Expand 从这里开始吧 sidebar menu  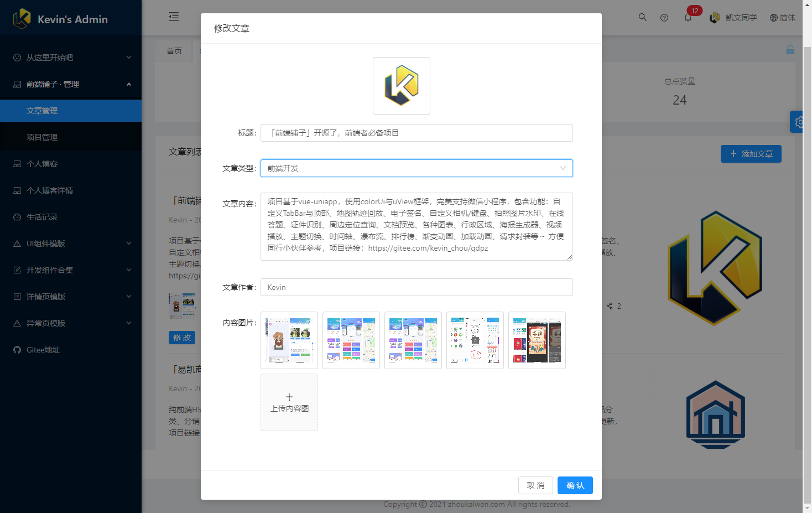pyautogui.click(x=71, y=58)
